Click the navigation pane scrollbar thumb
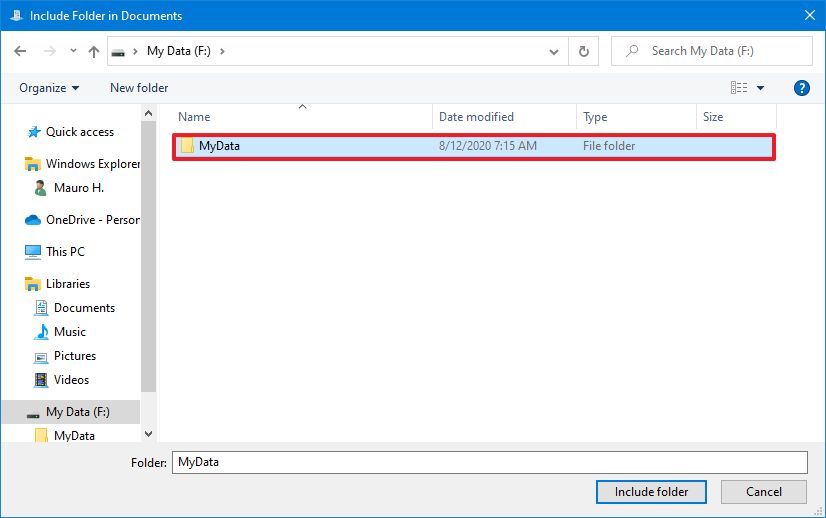Screen dimensions: 826x518 click(x=149, y=257)
